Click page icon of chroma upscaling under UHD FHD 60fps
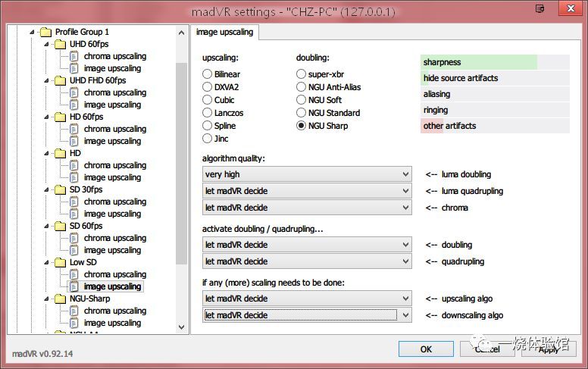 point(73,92)
